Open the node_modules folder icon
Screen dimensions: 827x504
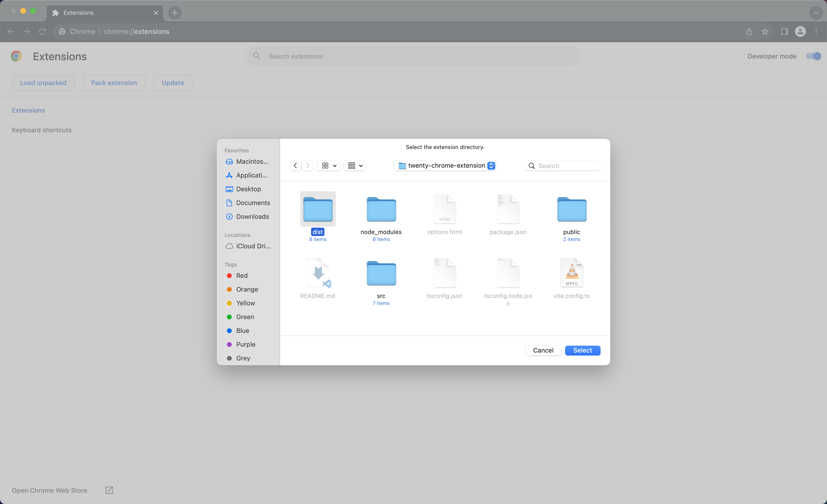[381, 209]
